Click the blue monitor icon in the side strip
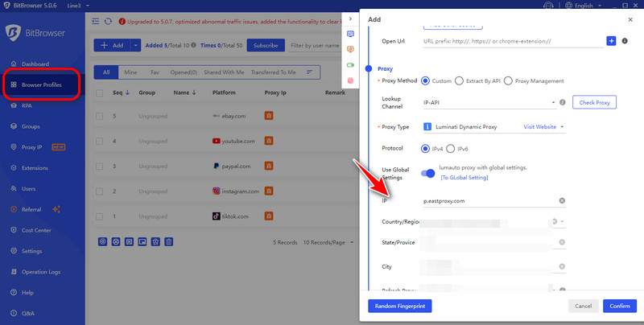Screen dimensions: 644x325 tap(350, 34)
